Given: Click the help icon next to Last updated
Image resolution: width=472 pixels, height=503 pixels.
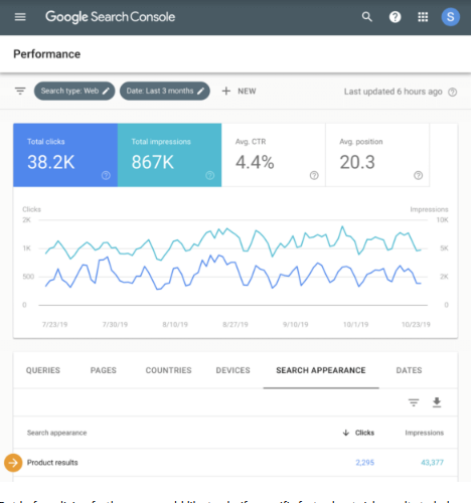Looking at the screenshot, I should point(452,92).
